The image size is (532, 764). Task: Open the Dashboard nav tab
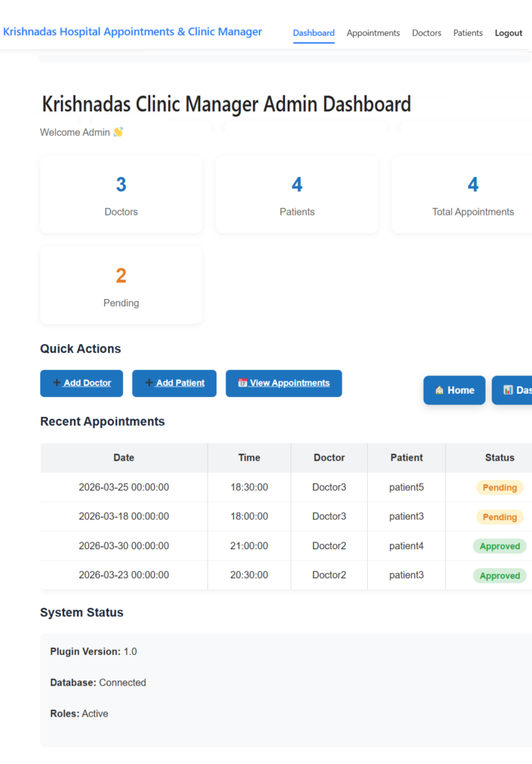[x=313, y=33]
